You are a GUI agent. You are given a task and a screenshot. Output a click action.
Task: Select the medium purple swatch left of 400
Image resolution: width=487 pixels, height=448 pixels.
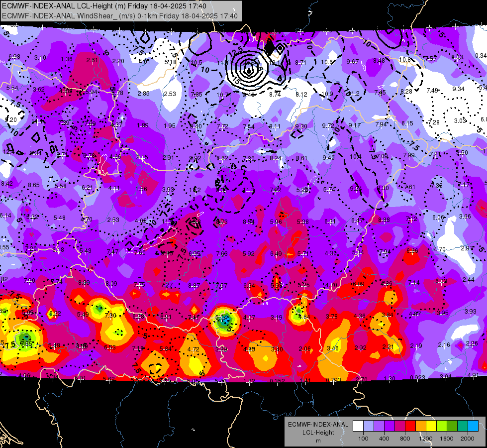coord(379,426)
